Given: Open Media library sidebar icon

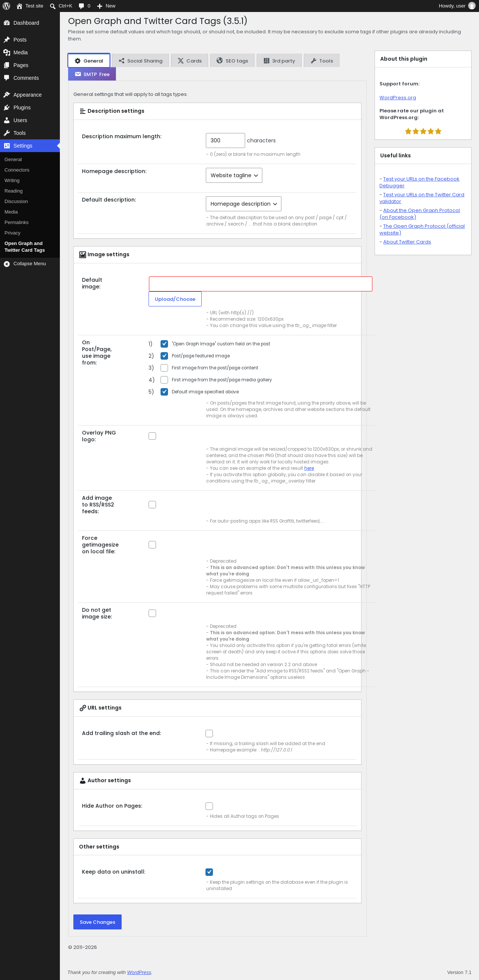Looking at the screenshot, I should [x=6, y=52].
